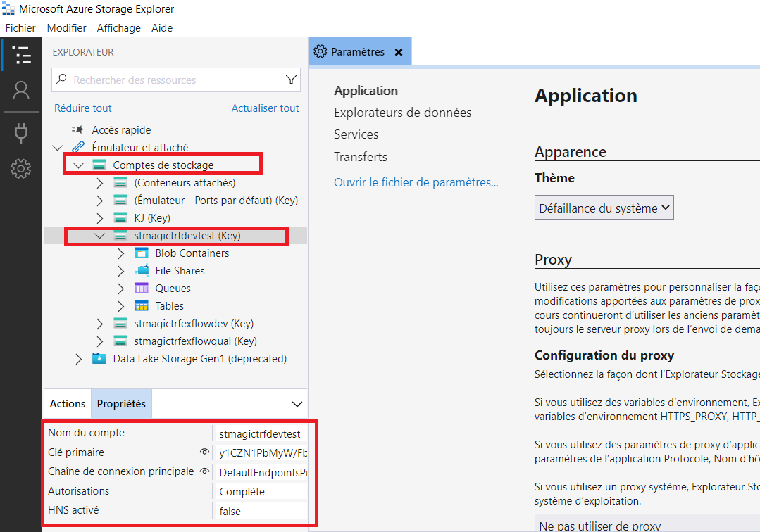Collapse the Émulateur et attaché node

click(58, 148)
